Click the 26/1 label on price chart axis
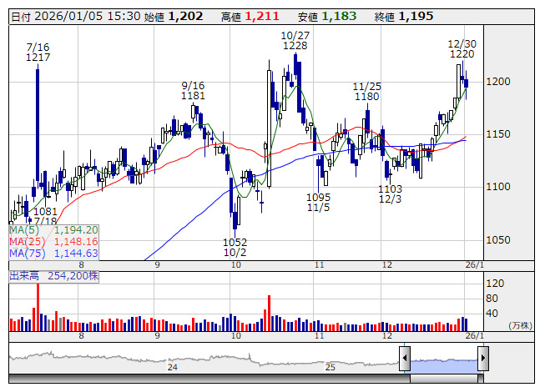The height and width of the screenshot is (392, 545). (x=474, y=265)
